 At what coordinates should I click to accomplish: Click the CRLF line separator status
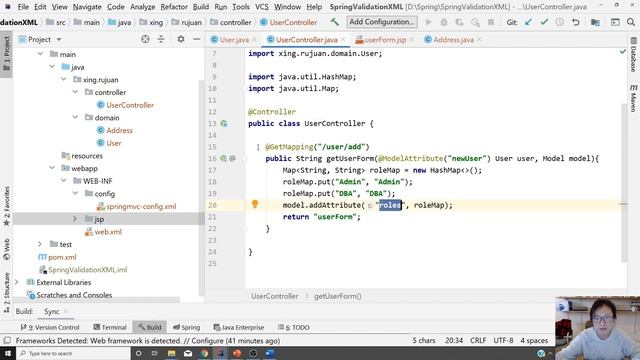pyautogui.click(x=478, y=340)
